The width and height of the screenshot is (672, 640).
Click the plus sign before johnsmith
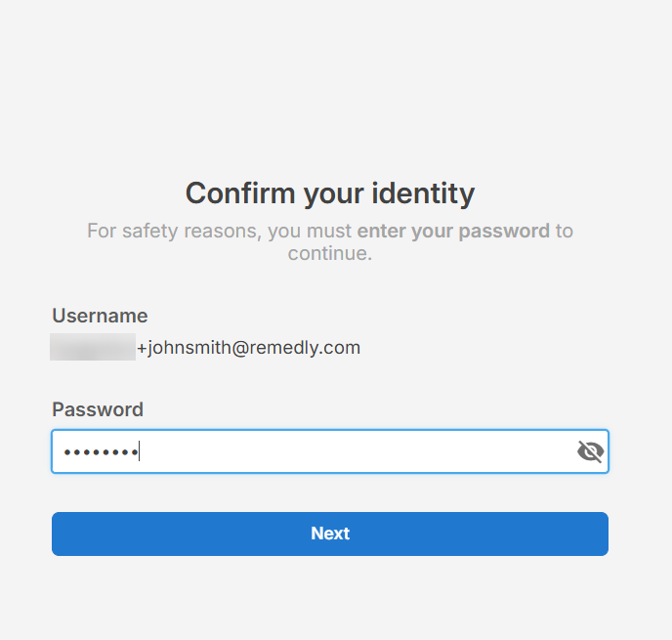[142, 348]
